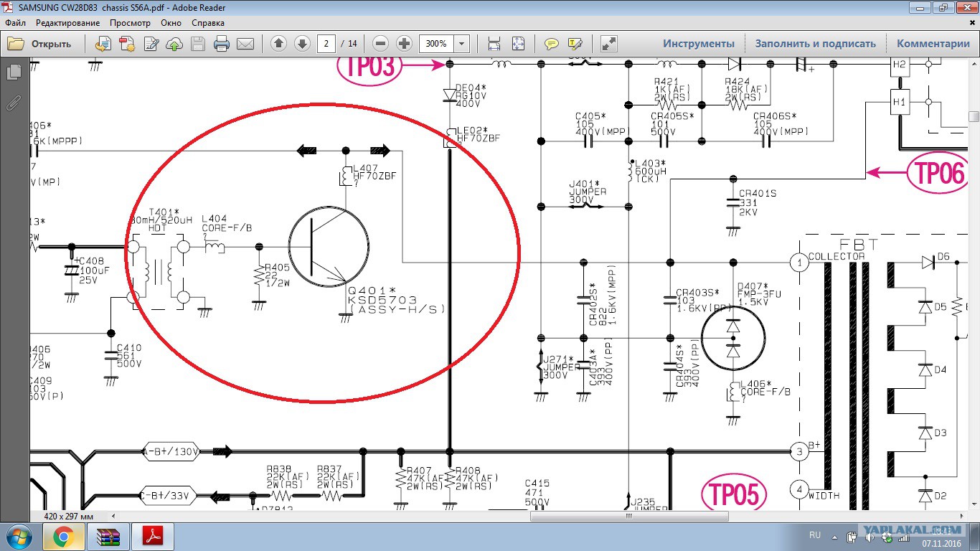Add a sticky note comment
This screenshot has width=980, height=551.
[x=551, y=44]
